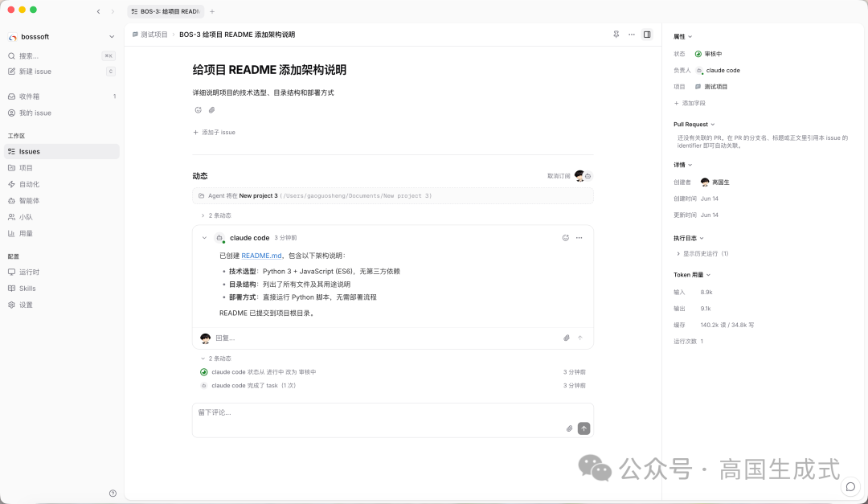Toggle the right properties sidebar panel icon
The image size is (868, 504).
pos(646,35)
